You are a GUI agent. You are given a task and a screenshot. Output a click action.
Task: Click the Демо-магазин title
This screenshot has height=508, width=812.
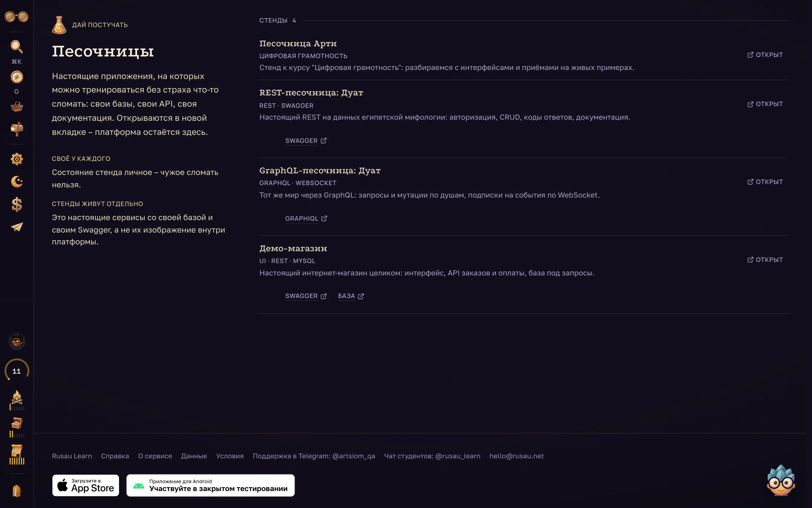[293, 249]
